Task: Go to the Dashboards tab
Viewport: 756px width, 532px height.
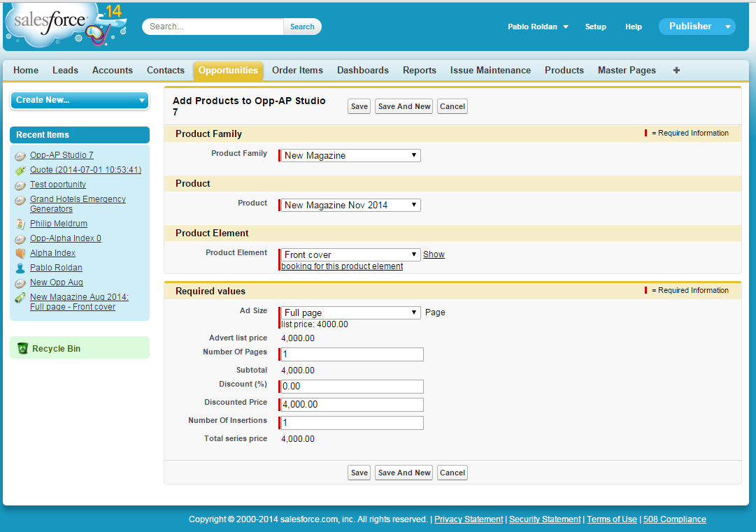Action: [362, 71]
